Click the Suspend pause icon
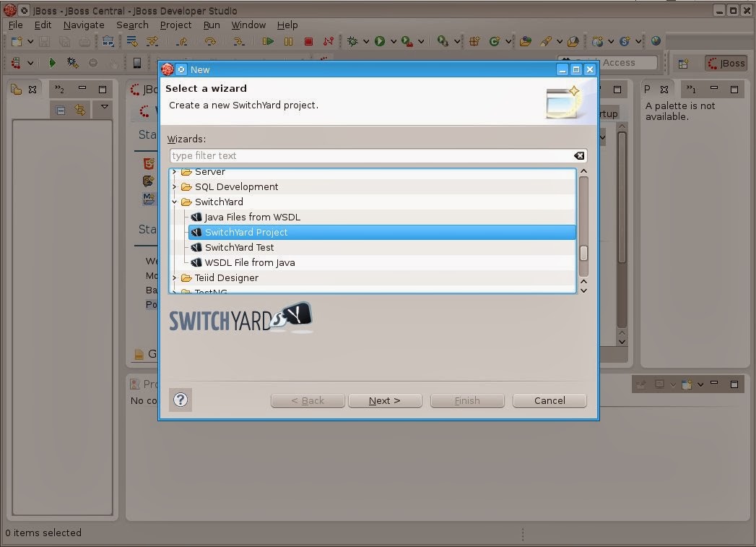This screenshot has width=756, height=547. click(x=288, y=42)
